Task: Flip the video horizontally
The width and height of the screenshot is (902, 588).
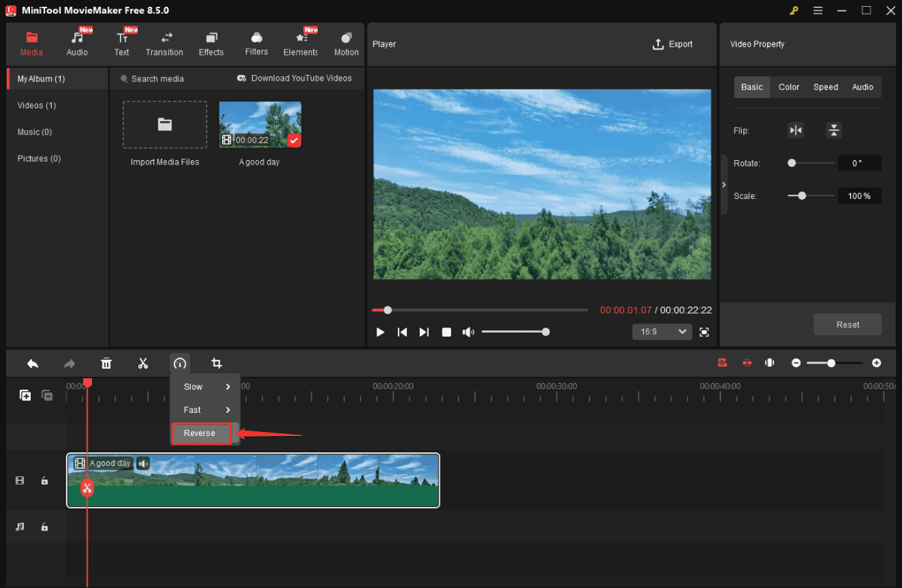Action: (796, 130)
